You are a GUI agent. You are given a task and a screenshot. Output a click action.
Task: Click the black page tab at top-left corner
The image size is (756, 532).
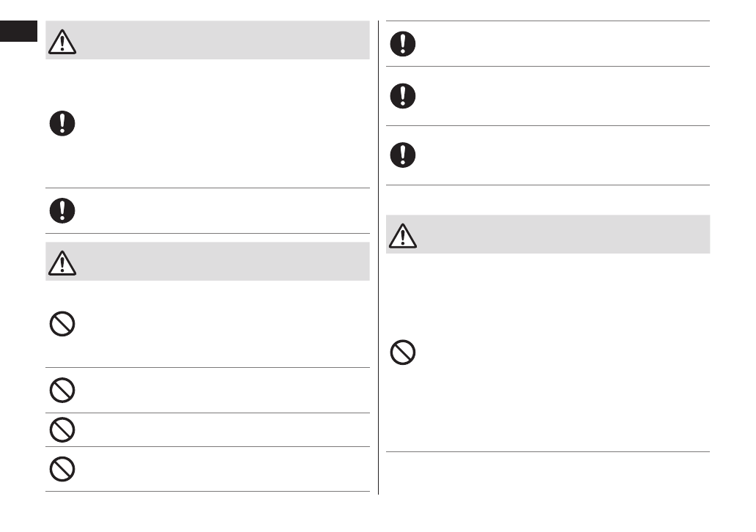(x=18, y=32)
